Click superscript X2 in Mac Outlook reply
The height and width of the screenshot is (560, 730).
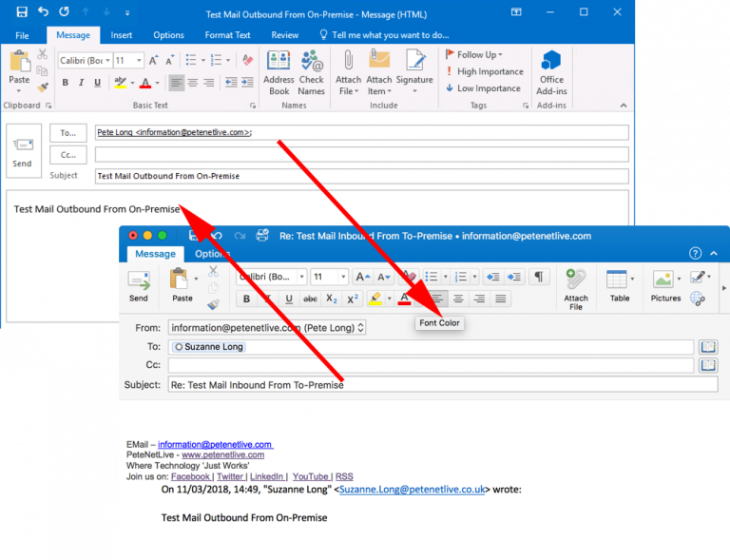353,299
